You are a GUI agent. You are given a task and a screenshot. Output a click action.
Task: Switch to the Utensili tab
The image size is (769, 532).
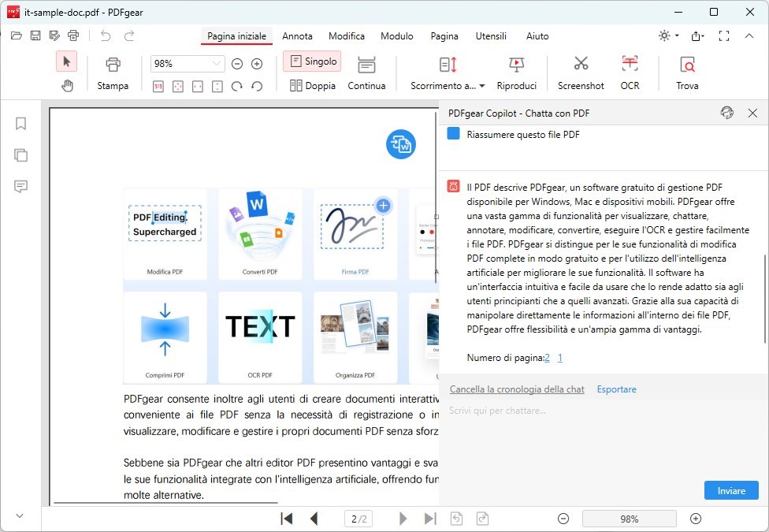pyautogui.click(x=491, y=36)
